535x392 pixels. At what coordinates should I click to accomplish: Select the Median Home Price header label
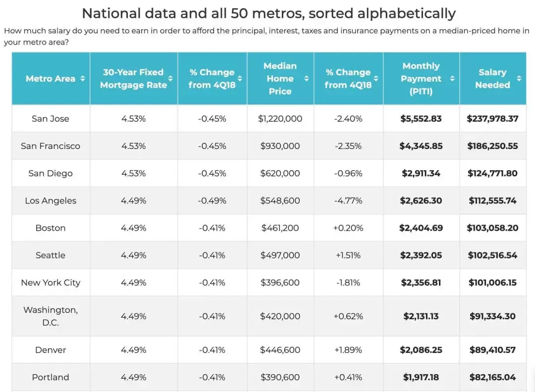[280, 79]
